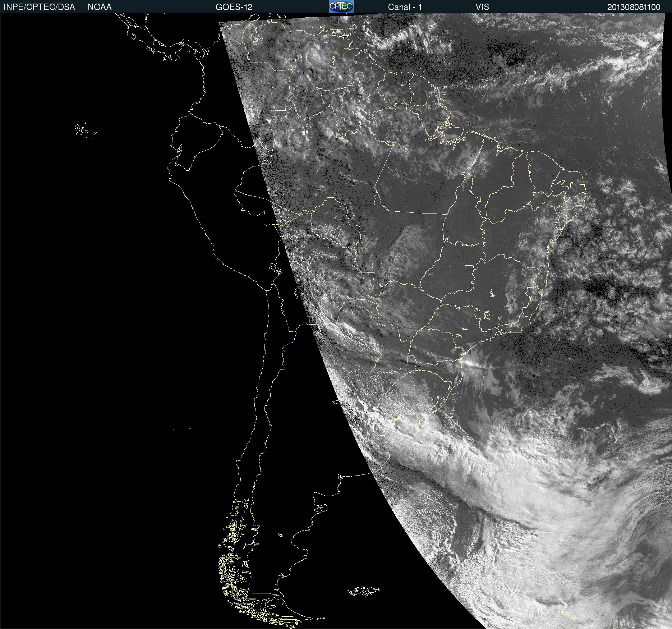Screen dimensions: 672x629
Task: Select the VIS channel label
Action: point(482,7)
